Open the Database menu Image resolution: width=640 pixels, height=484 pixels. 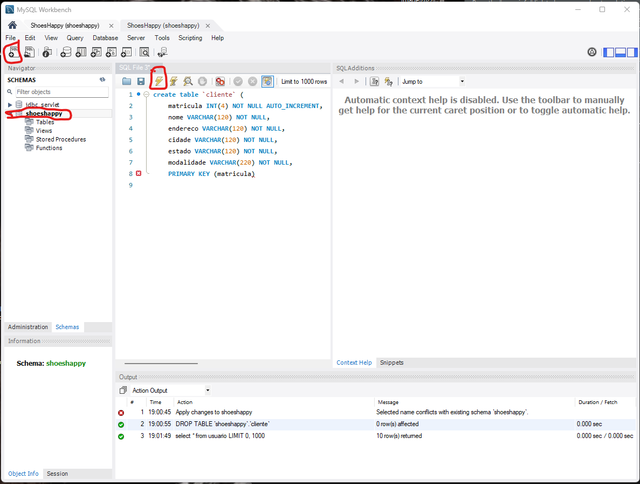105,38
